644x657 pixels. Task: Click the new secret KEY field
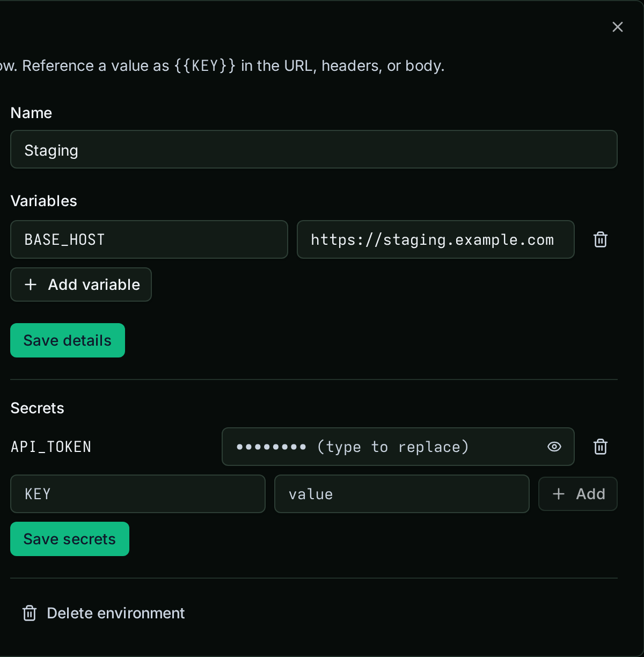pyautogui.click(x=138, y=494)
